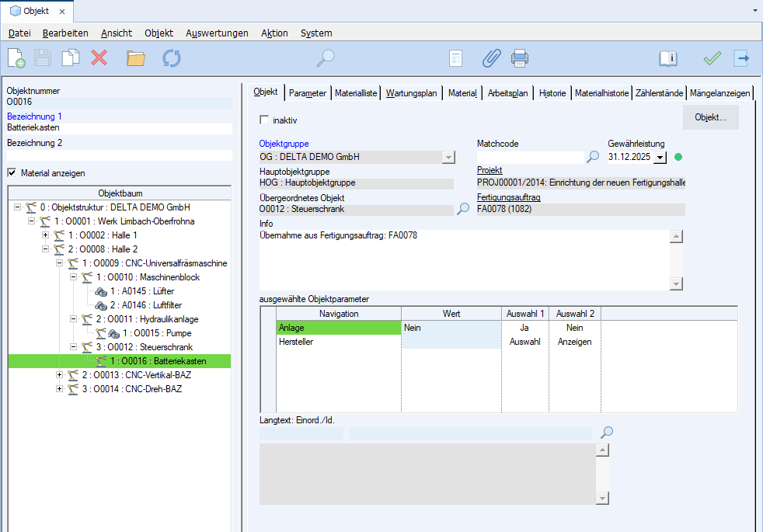Click the toolbar magnifier search icon

[326, 58]
